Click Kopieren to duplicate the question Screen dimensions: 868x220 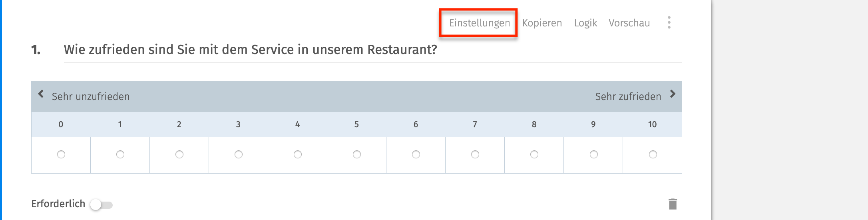pyautogui.click(x=542, y=23)
